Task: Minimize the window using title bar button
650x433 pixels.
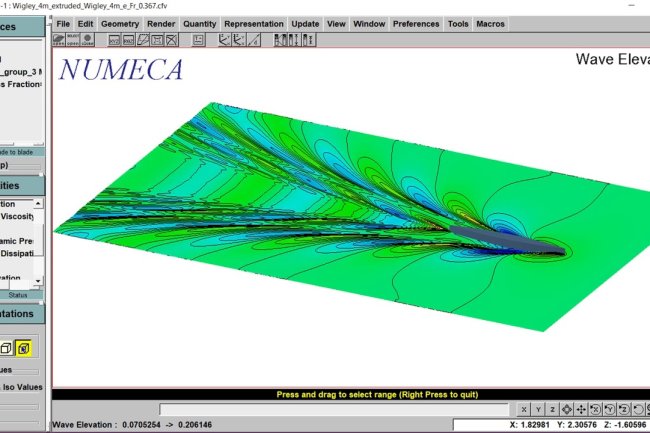Action: coord(631,6)
